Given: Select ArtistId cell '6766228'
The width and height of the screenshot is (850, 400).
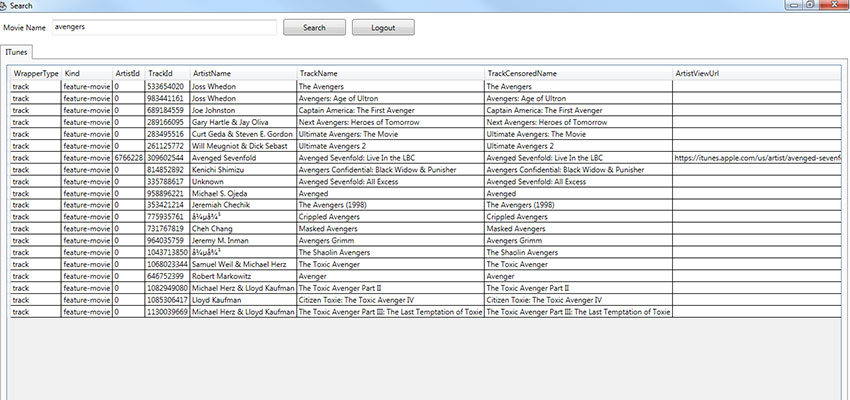Looking at the screenshot, I should click(x=128, y=158).
